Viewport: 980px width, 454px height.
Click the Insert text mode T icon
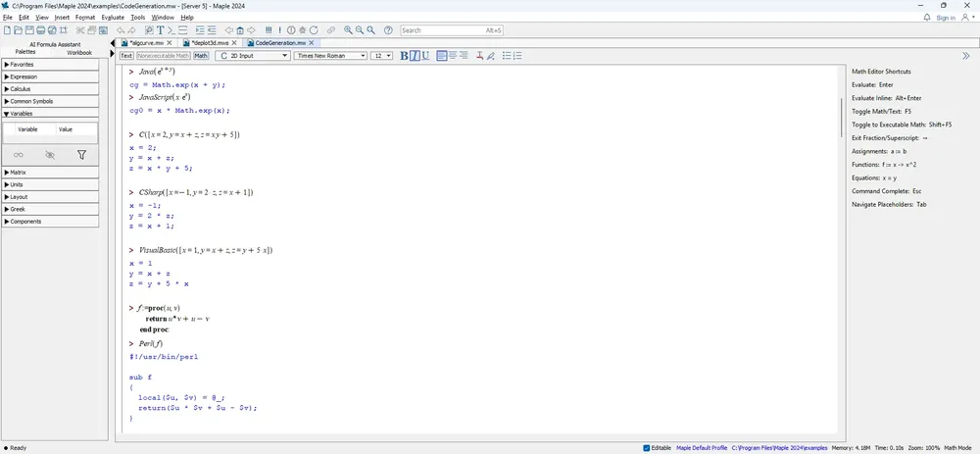point(160,30)
